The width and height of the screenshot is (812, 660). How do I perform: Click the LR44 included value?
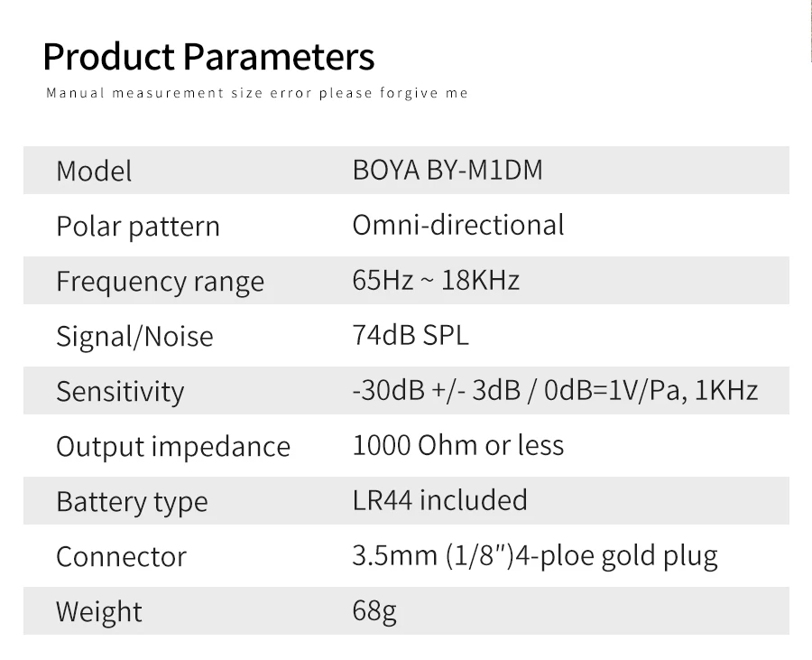point(439,500)
